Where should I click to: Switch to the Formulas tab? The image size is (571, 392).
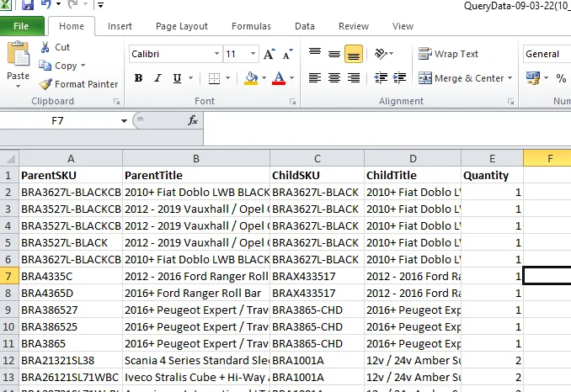tap(251, 26)
